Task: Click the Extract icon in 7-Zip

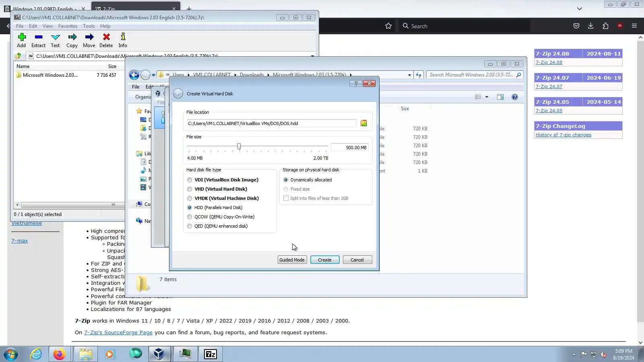Action: point(39,40)
